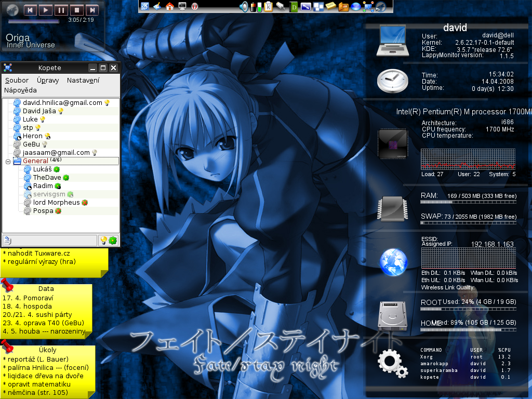Open the Nápověda menu in Kopete

coord(20,90)
